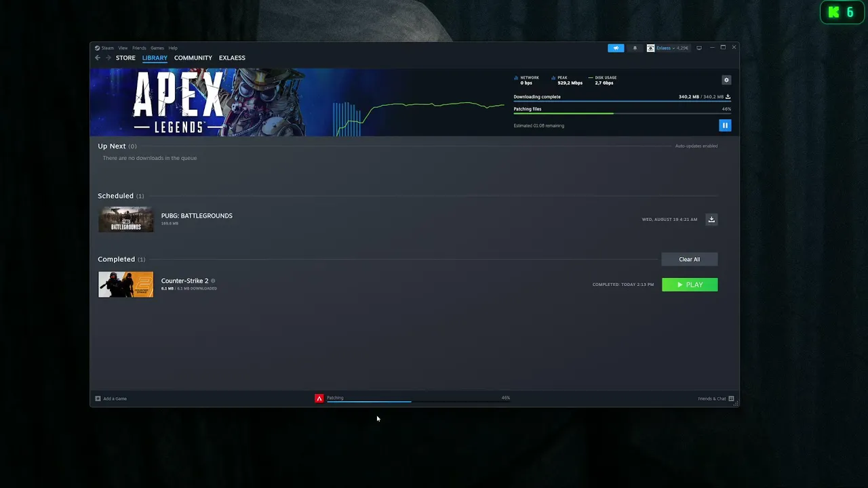Image resolution: width=868 pixels, height=488 pixels.
Task: Click the DISK USAGE 2,7 Gbps statistic
Action: (602, 80)
